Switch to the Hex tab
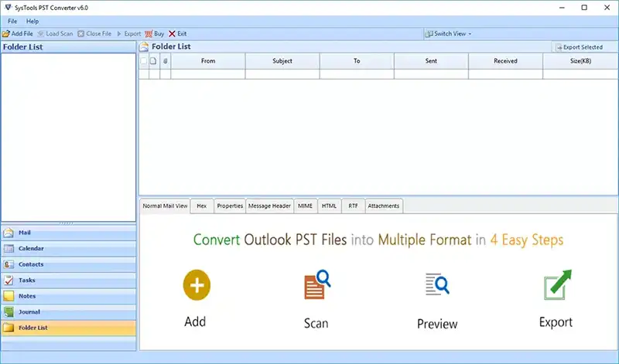Image resolution: width=619 pixels, height=364 pixels. [x=202, y=206]
